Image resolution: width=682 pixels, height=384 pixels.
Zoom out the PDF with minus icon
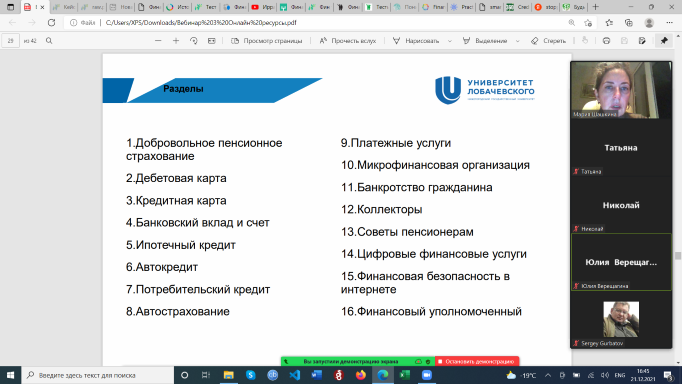tap(158, 40)
